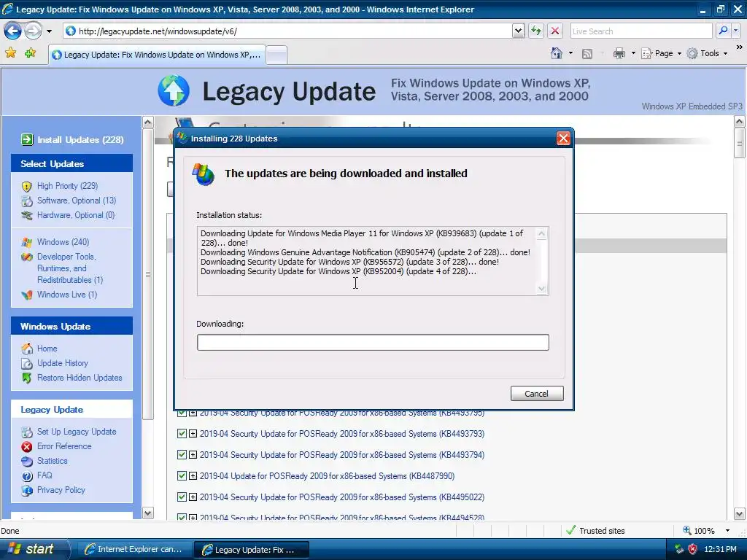Uncheck the KB4495022 update checkbox
747x560 pixels.
182,497
